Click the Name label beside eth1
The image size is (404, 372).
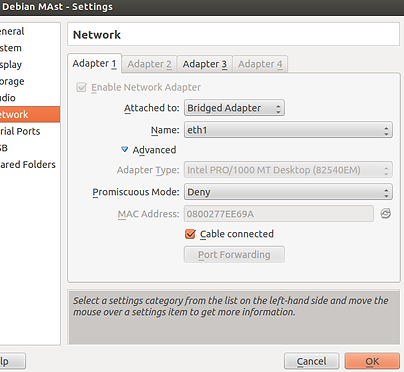165,130
